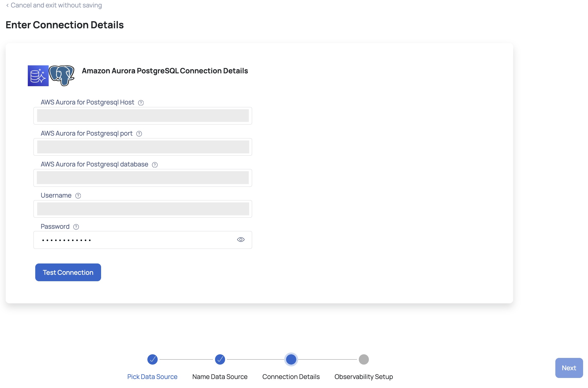Screen dimensions: 588x388
Task: Click the Password help icon
Action: coord(76,227)
